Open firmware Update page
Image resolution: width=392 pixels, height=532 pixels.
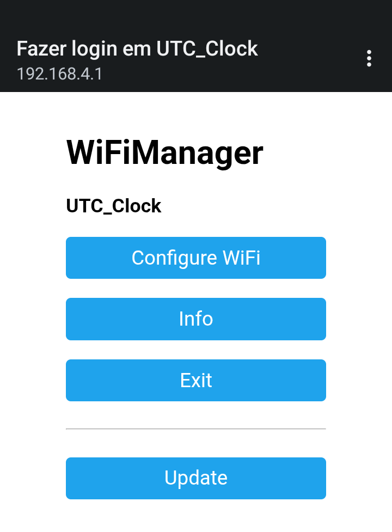click(196, 478)
